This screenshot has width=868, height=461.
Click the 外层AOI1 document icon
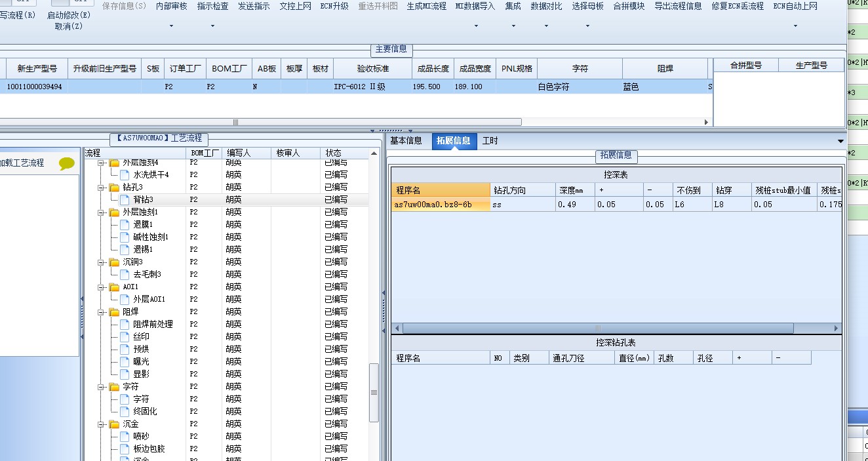(125, 300)
